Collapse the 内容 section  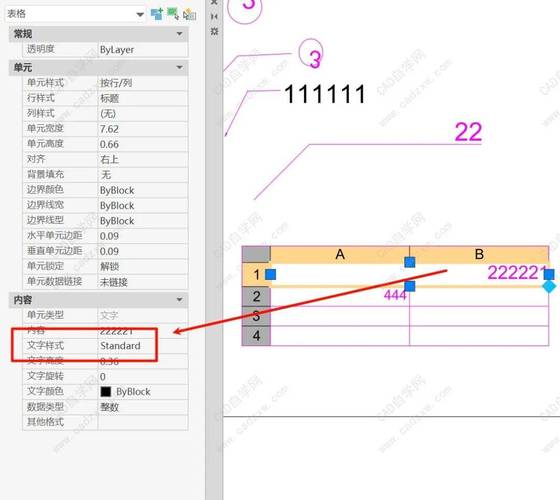click(x=179, y=300)
